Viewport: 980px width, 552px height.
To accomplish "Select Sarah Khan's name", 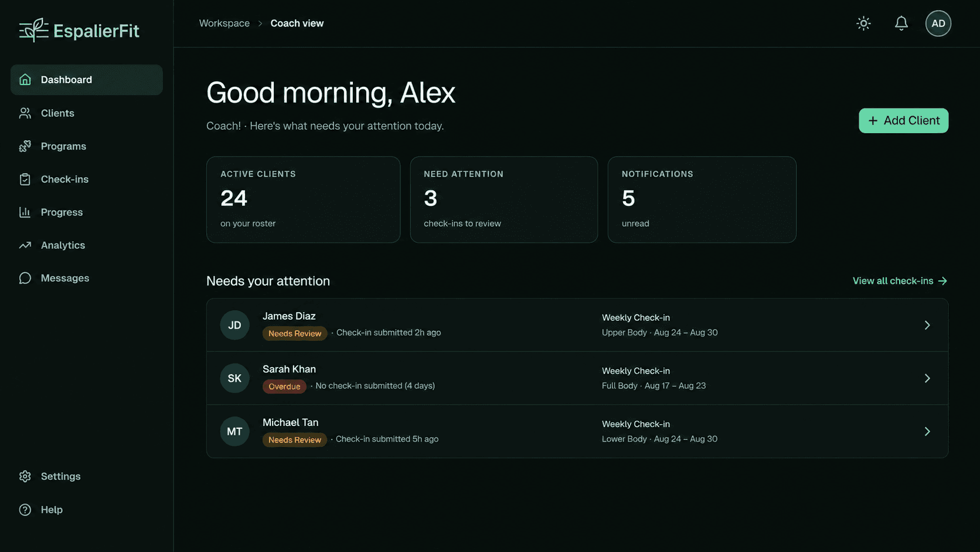I will pos(289,369).
